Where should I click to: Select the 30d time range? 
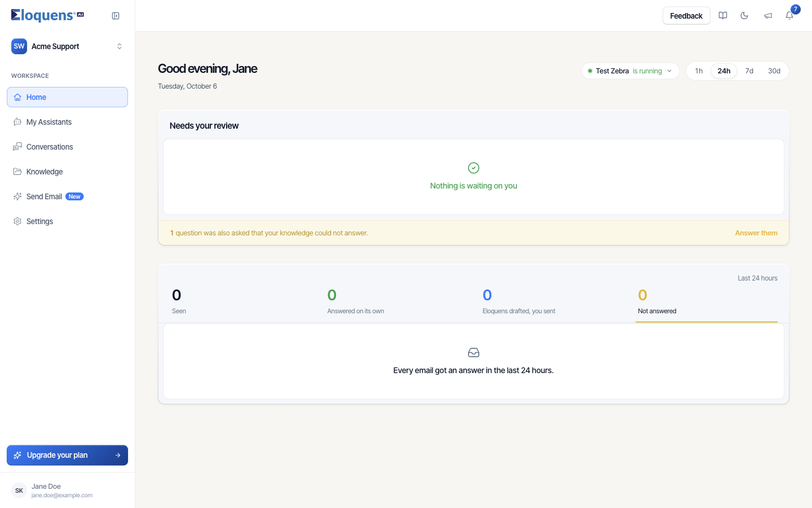point(774,71)
